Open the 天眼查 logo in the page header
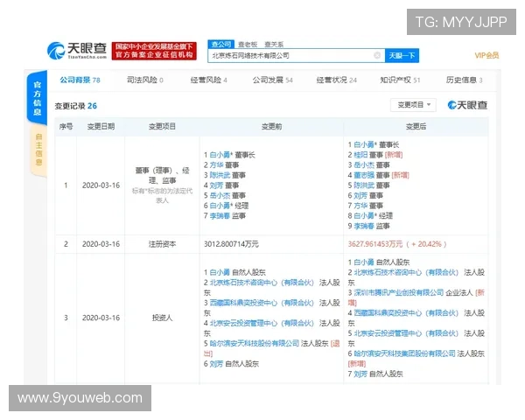 pos(77,51)
